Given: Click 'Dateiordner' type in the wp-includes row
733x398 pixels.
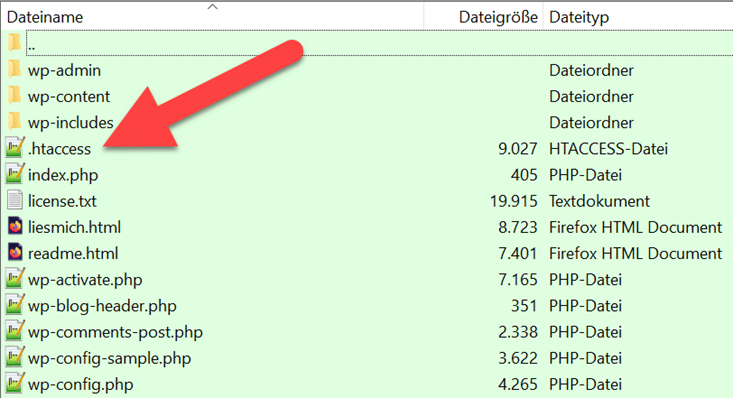Looking at the screenshot, I should tap(591, 123).
